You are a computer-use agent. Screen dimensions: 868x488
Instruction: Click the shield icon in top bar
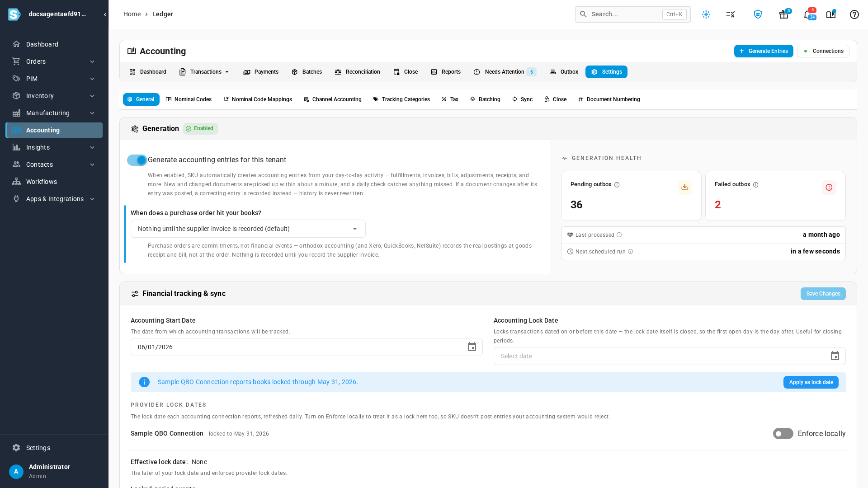click(x=758, y=14)
